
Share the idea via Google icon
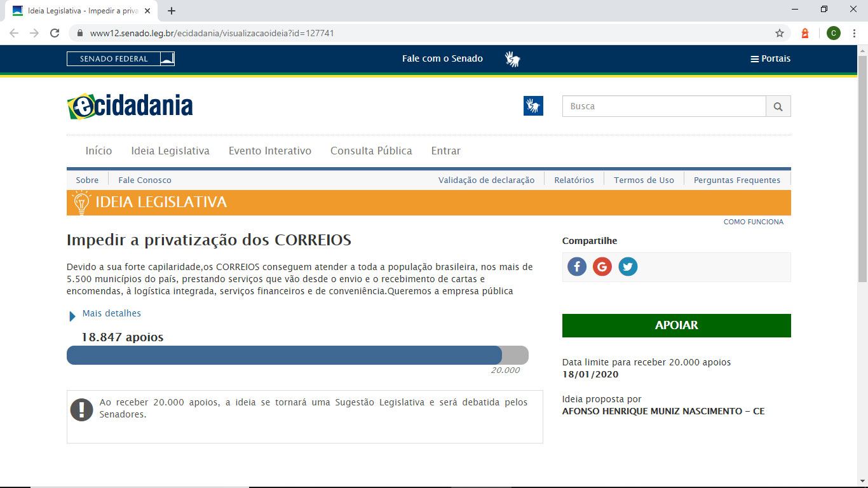click(602, 267)
